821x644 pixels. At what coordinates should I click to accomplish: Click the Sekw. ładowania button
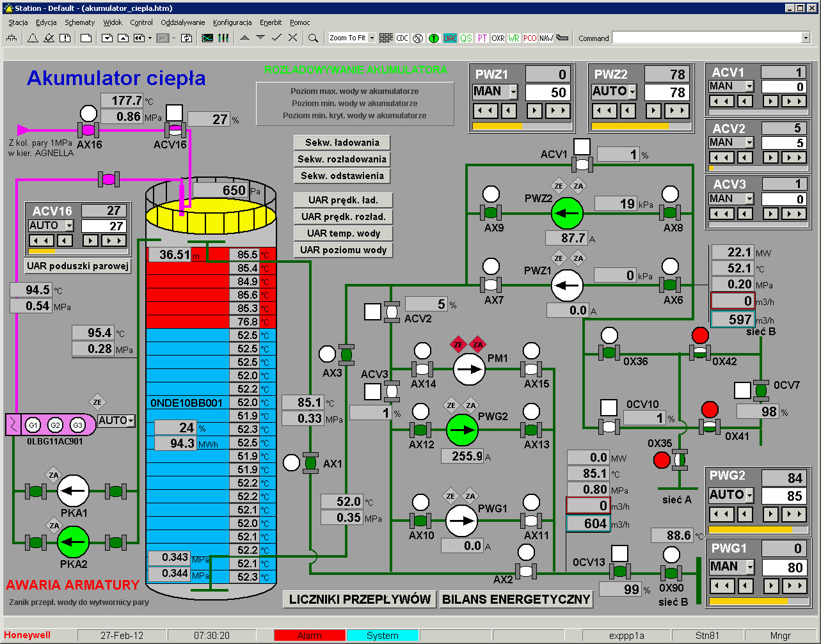[x=342, y=143]
